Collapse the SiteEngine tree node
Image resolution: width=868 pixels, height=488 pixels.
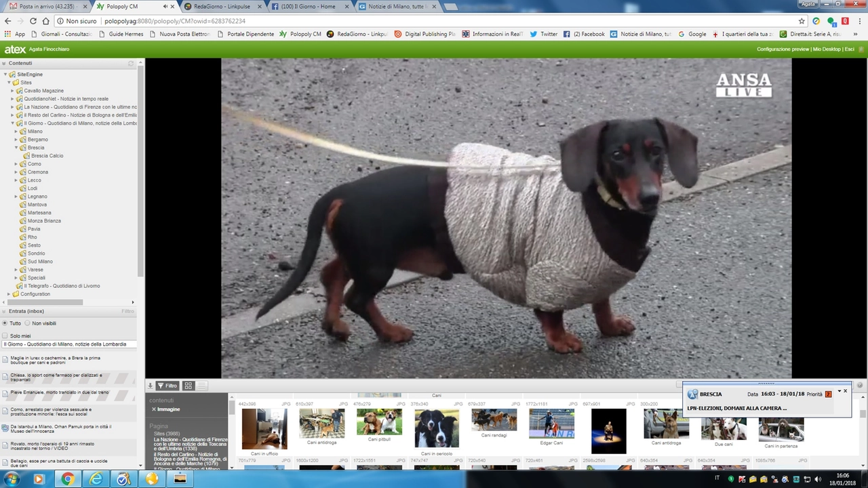(x=5, y=74)
